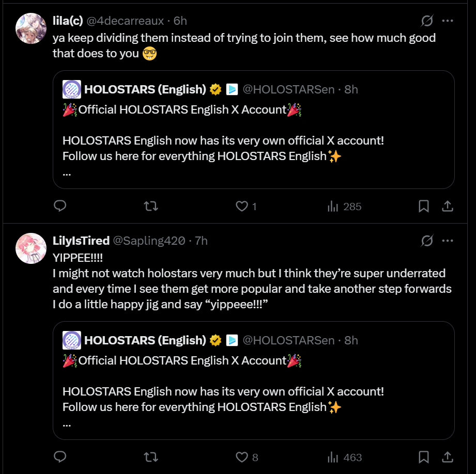Open Grok icon on lila(c)'s post

coord(427,21)
